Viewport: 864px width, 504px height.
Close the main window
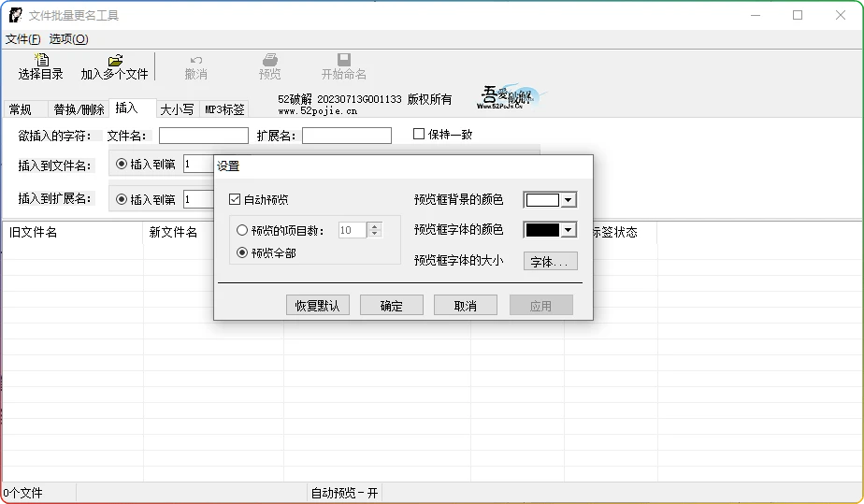(x=841, y=15)
